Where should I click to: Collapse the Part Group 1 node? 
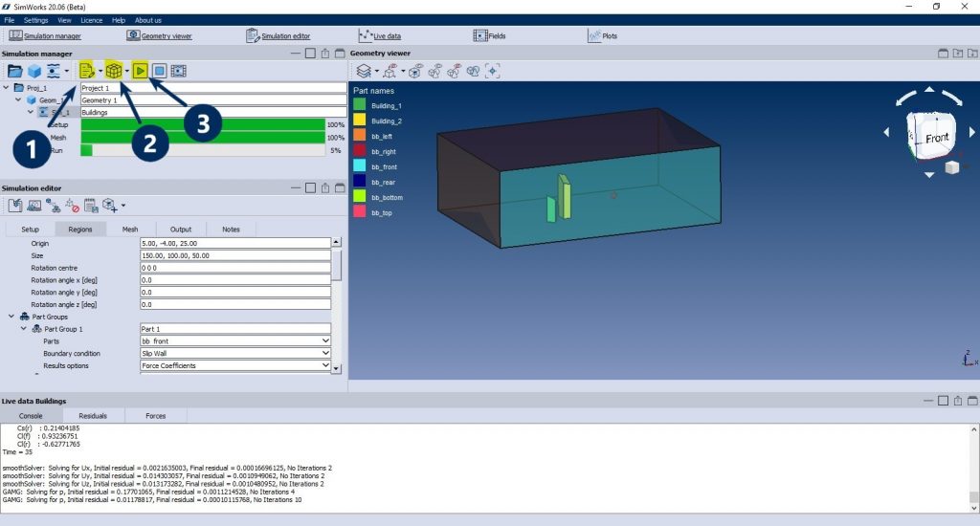(24, 329)
